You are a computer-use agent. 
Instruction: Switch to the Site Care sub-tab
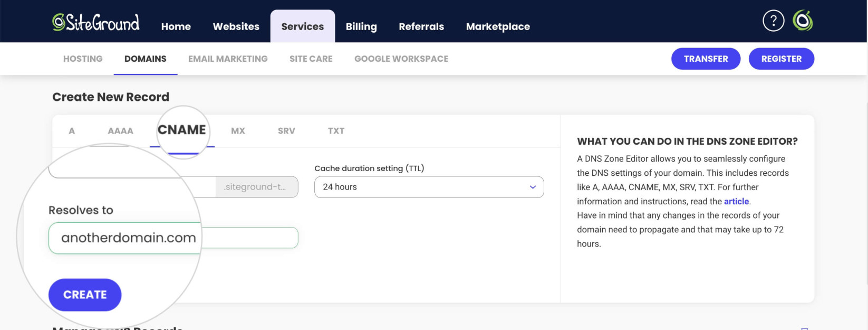tap(311, 59)
